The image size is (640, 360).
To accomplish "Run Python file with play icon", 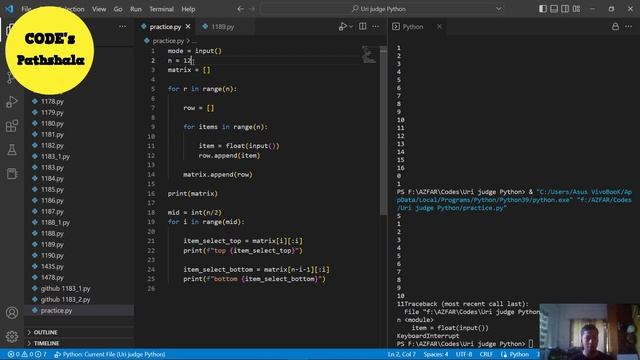I will 342,27.
